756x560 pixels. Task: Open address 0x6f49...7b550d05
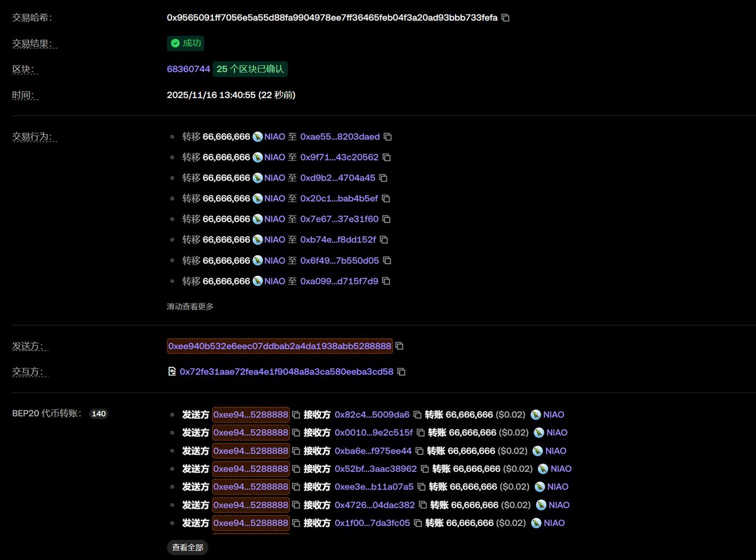click(340, 261)
